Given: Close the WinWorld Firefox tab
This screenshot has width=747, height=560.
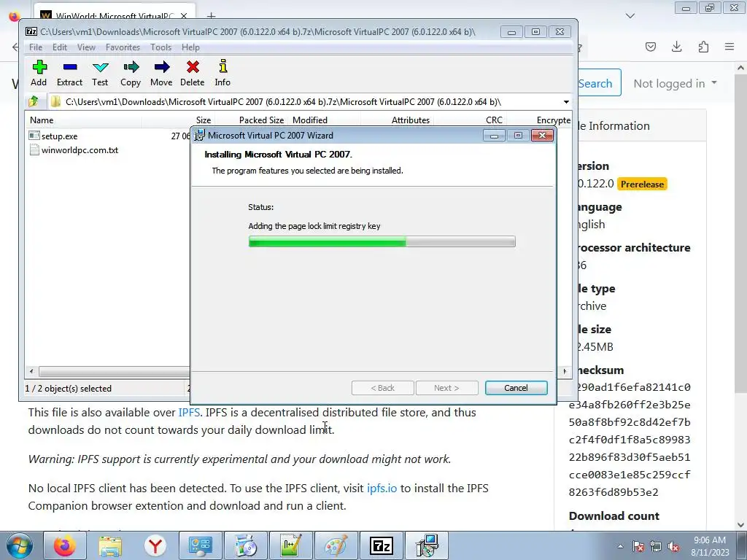Looking at the screenshot, I should tap(184, 16).
